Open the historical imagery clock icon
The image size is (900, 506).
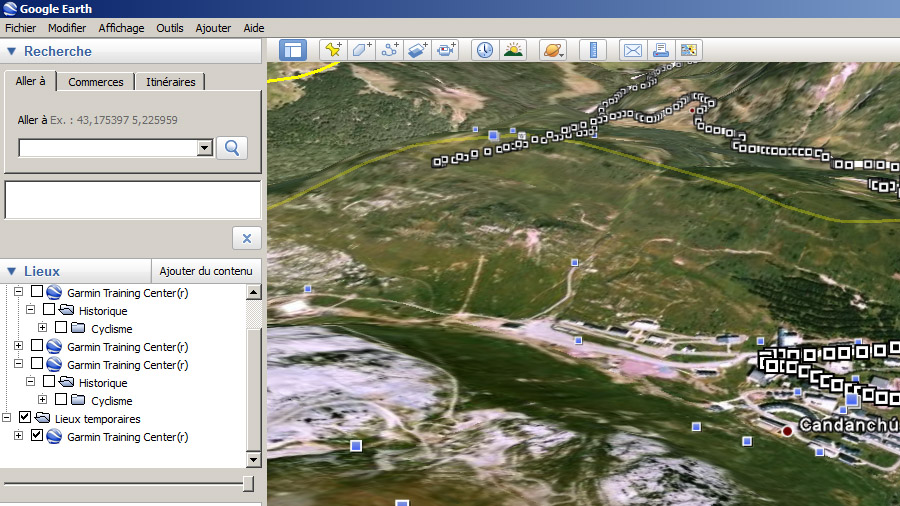click(485, 49)
